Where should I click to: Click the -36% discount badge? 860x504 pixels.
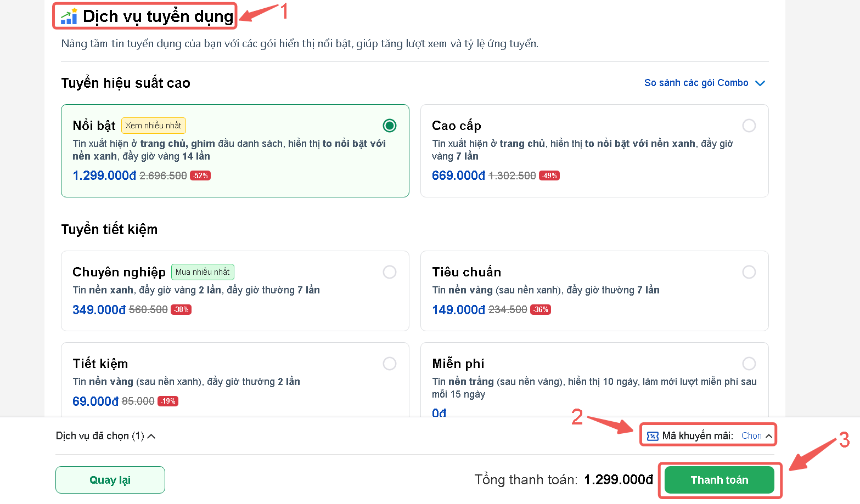click(541, 310)
